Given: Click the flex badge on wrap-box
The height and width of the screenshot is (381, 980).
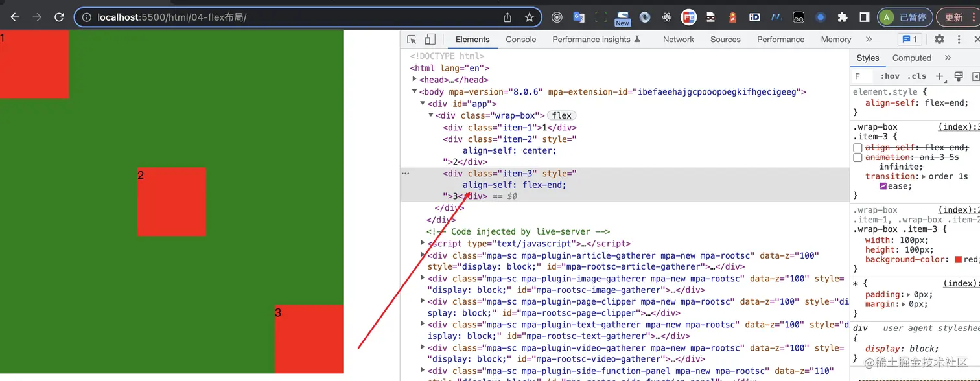Looking at the screenshot, I should pyautogui.click(x=562, y=115).
